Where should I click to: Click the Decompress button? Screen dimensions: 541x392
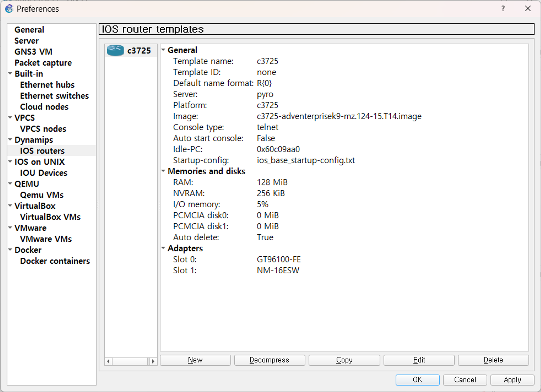(269, 360)
